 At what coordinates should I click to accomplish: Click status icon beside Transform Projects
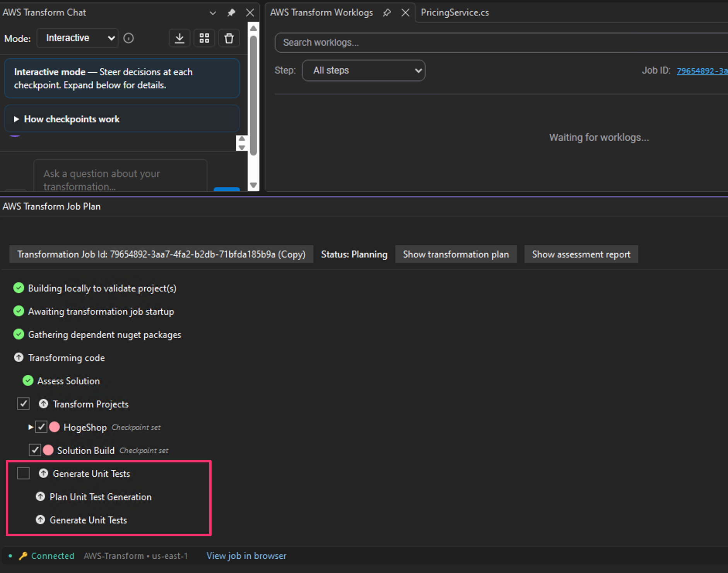tap(43, 404)
